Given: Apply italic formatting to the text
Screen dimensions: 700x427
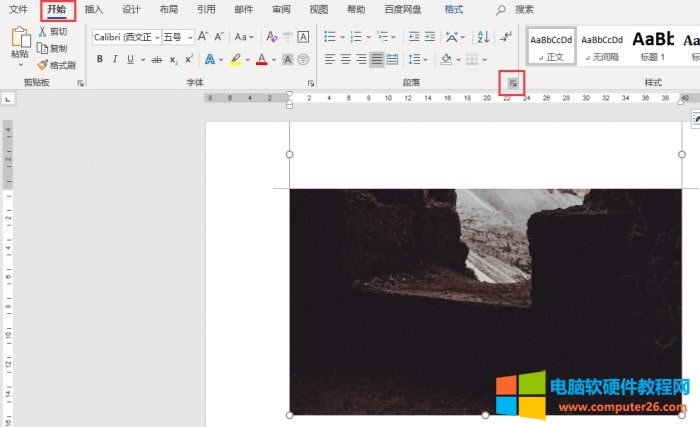Looking at the screenshot, I should pyautogui.click(x=116, y=59).
